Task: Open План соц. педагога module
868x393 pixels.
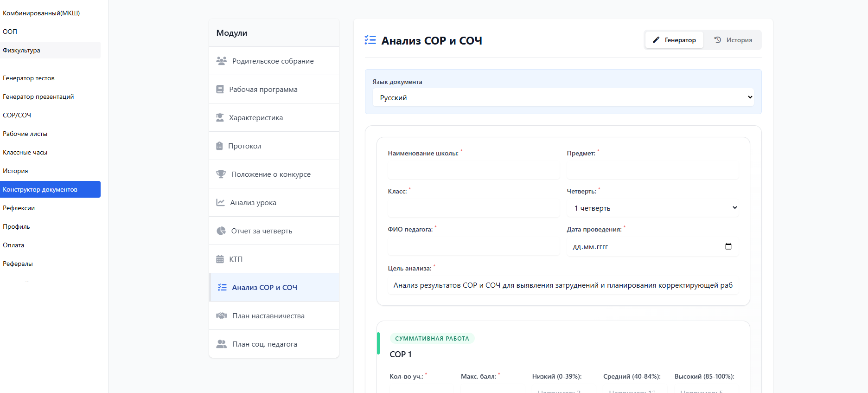Action: (x=264, y=344)
